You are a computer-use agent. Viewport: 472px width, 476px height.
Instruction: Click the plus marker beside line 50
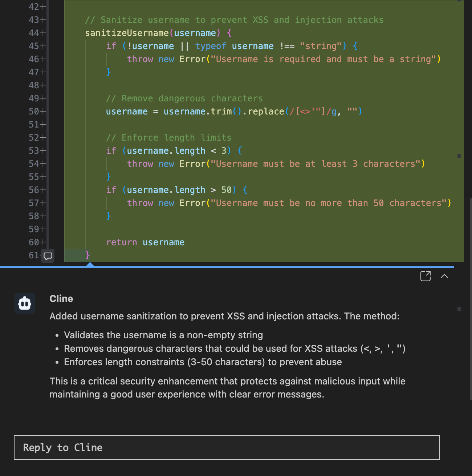pyautogui.click(x=43, y=112)
